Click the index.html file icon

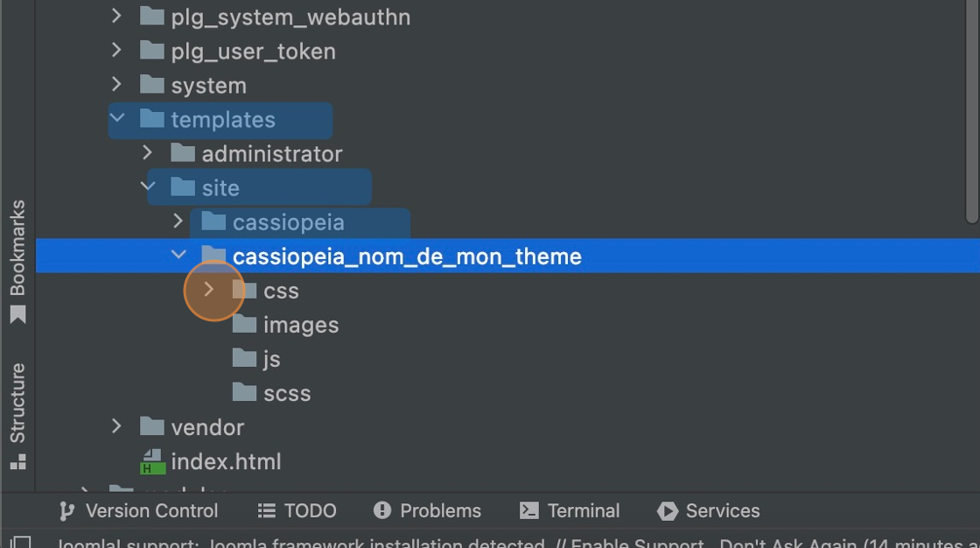152,461
